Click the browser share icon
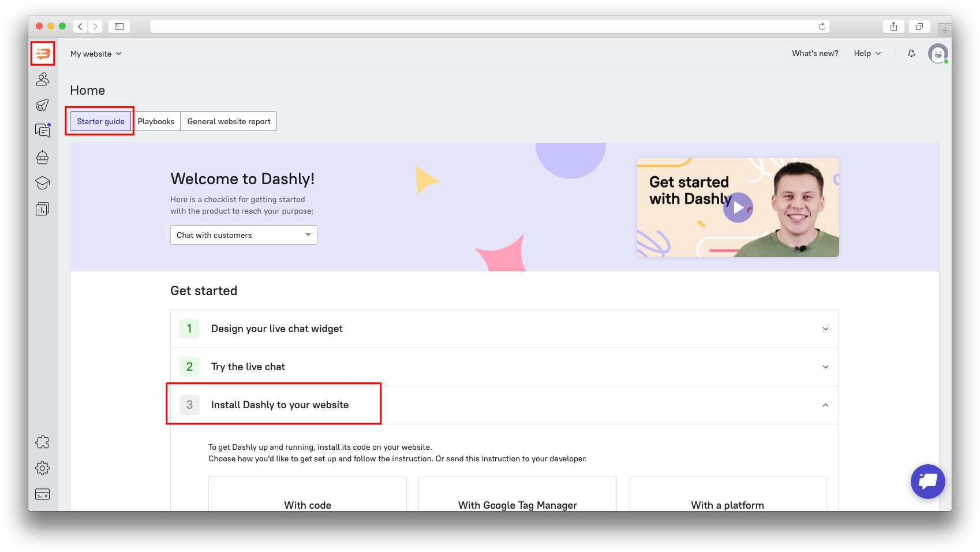The height and width of the screenshot is (552, 980). (893, 27)
